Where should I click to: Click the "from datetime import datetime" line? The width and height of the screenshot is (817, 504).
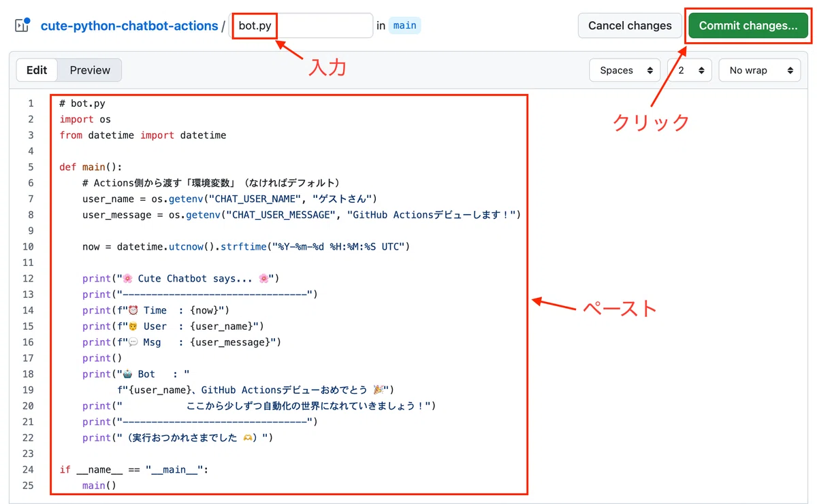[143, 135]
